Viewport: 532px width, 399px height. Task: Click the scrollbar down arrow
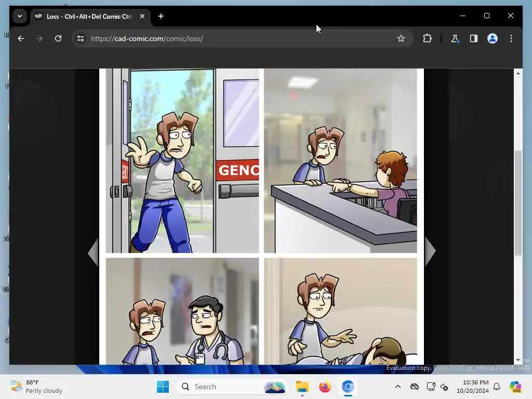pos(518,360)
